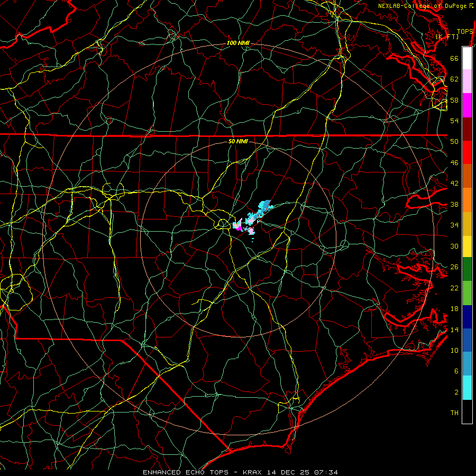This screenshot has height=476, width=476.
Task: Click the TOPS legend title
Action: [x=465, y=32]
